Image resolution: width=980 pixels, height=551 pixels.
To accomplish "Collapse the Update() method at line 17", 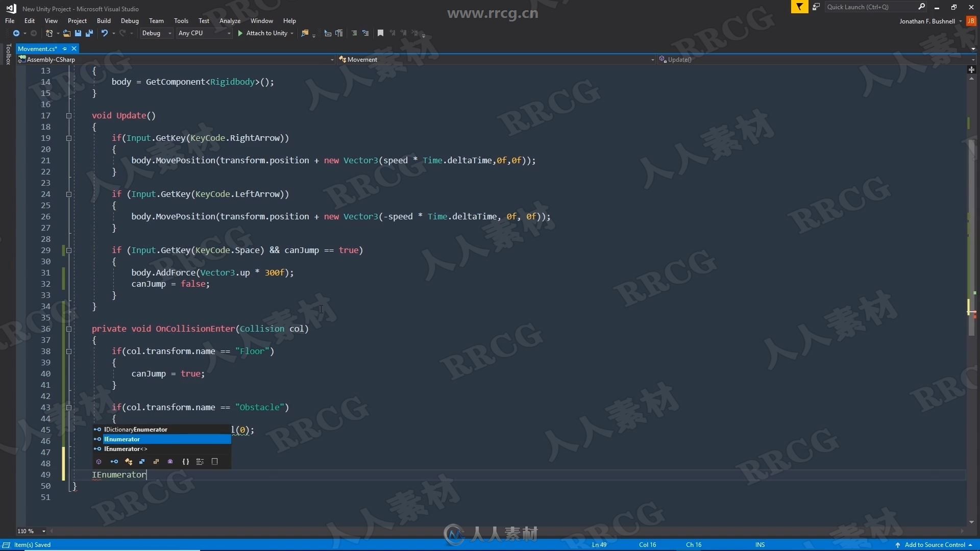I will coord(69,116).
